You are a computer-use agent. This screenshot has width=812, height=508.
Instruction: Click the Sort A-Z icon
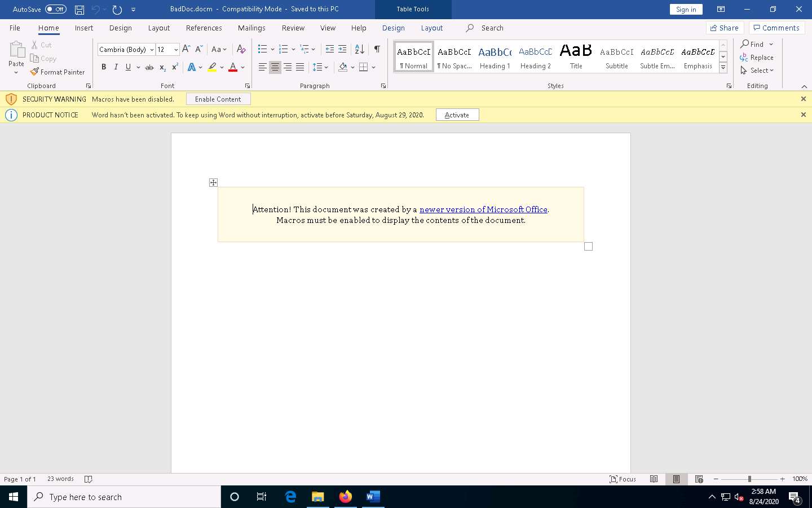coord(360,50)
